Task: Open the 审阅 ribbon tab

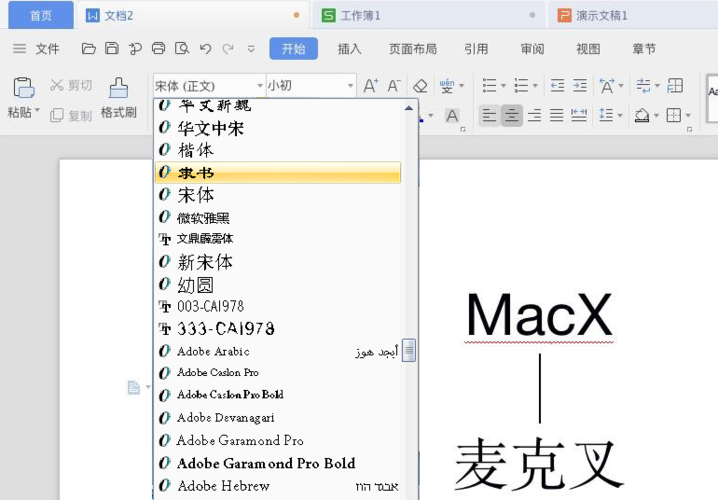Action: (532, 49)
